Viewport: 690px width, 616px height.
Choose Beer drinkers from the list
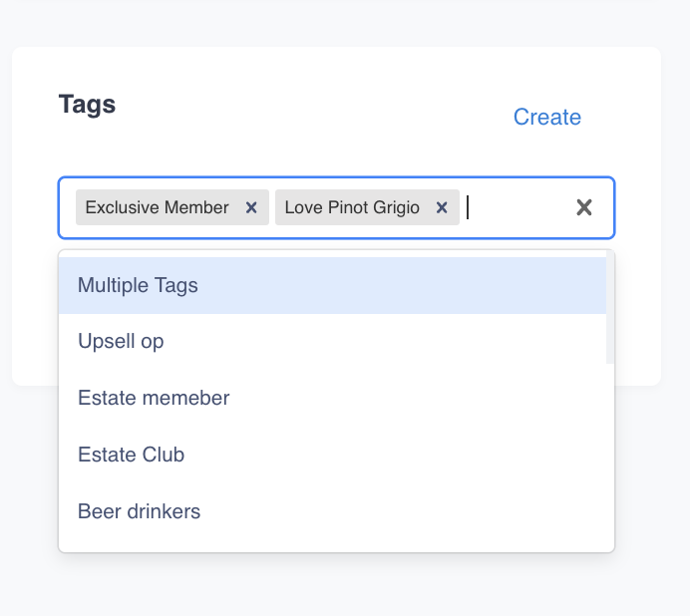139,511
